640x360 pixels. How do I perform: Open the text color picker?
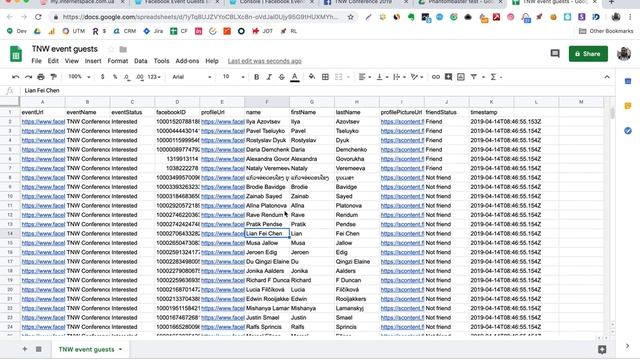[x=295, y=77]
